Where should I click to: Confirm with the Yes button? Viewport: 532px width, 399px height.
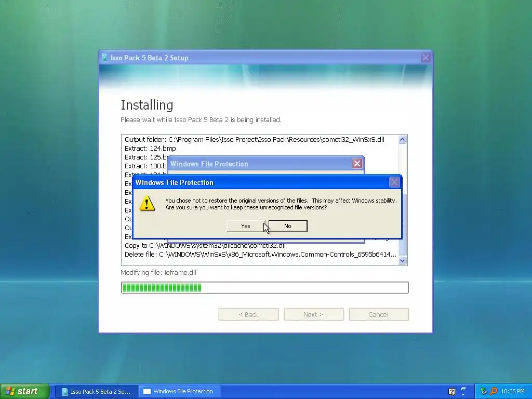coord(246,226)
